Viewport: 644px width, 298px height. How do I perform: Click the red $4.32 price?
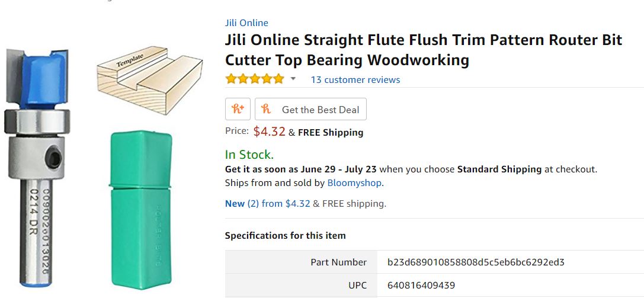[270, 132]
